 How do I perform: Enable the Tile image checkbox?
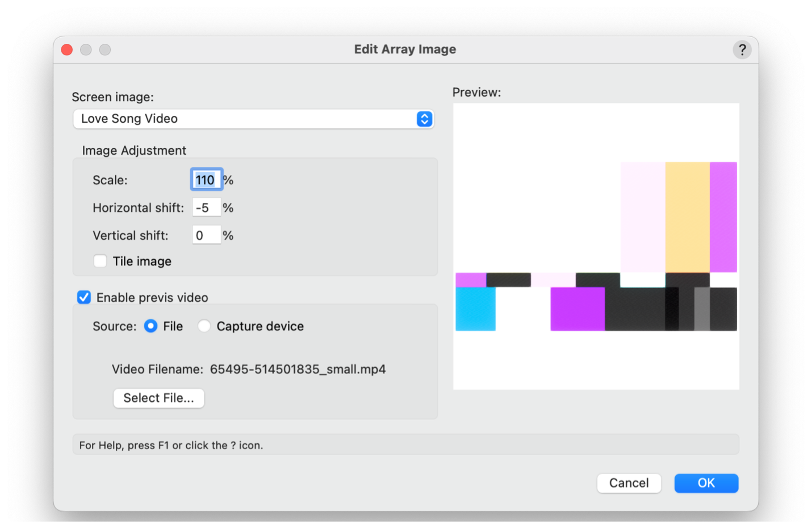pyautogui.click(x=101, y=261)
